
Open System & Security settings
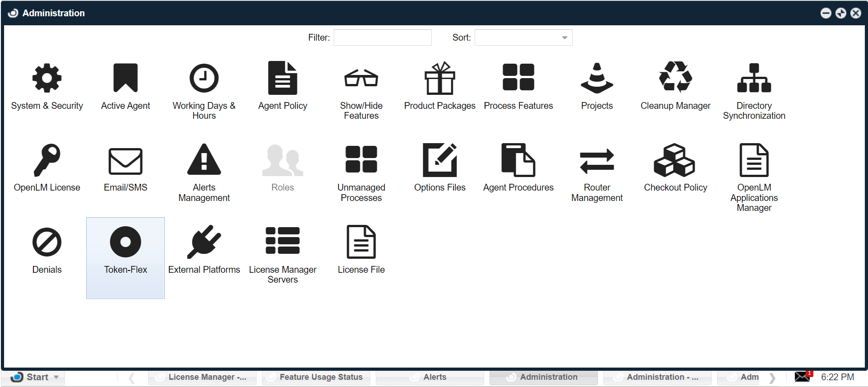[x=47, y=79]
